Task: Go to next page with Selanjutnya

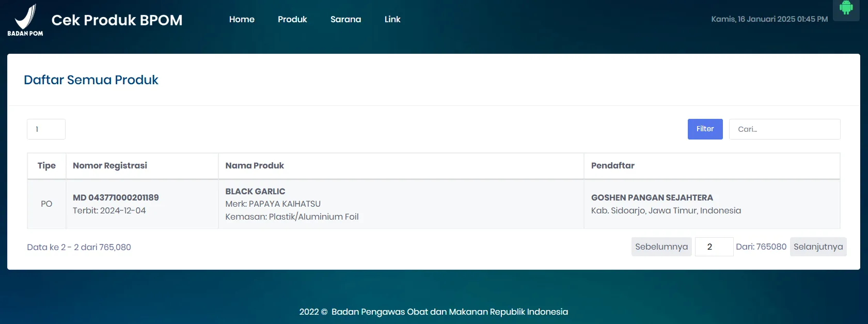Action: pos(817,247)
